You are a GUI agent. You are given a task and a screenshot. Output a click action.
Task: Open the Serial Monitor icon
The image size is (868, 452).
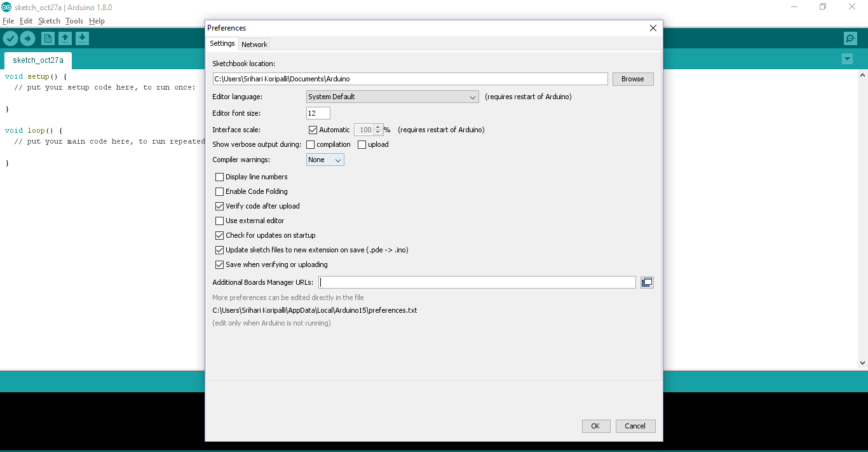click(850, 38)
